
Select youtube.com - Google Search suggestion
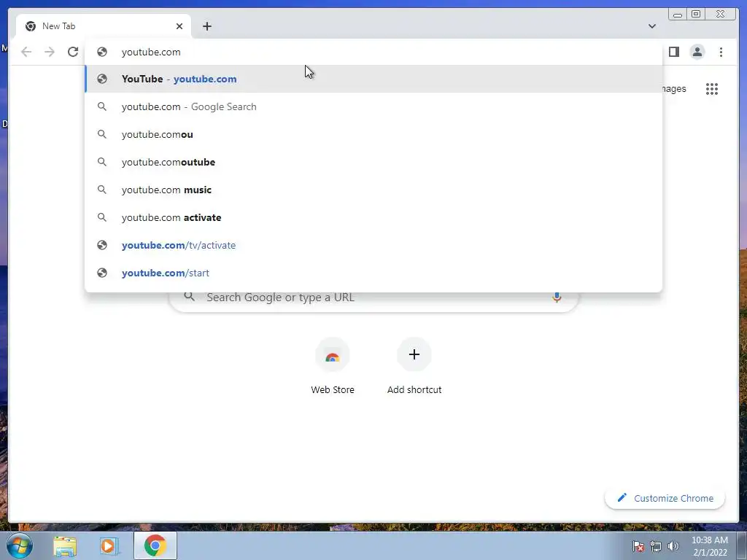coord(373,106)
